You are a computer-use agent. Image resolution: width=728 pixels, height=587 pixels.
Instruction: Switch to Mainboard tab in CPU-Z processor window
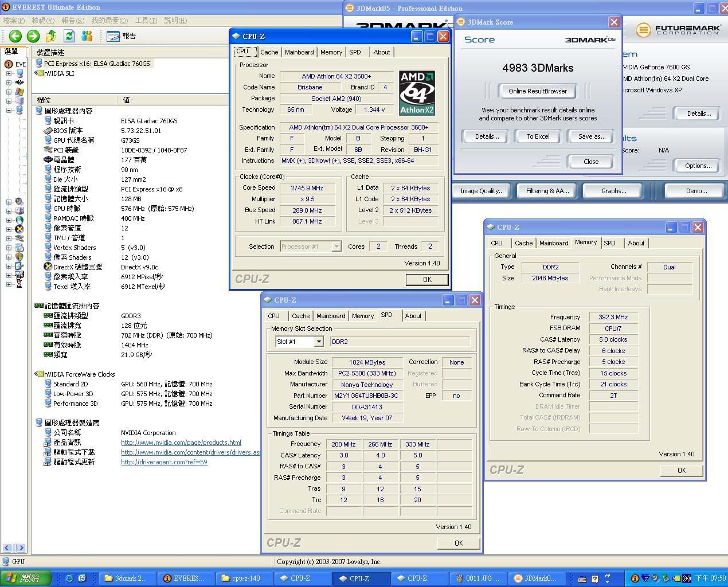tap(299, 52)
